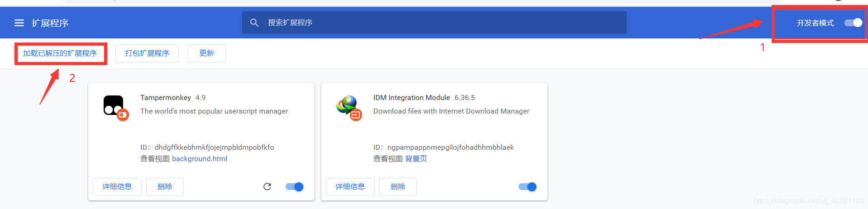The height and width of the screenshot is (209, 868).
Task: Click the 加载已解压的扩展程序 button
Action: point(60,53)
